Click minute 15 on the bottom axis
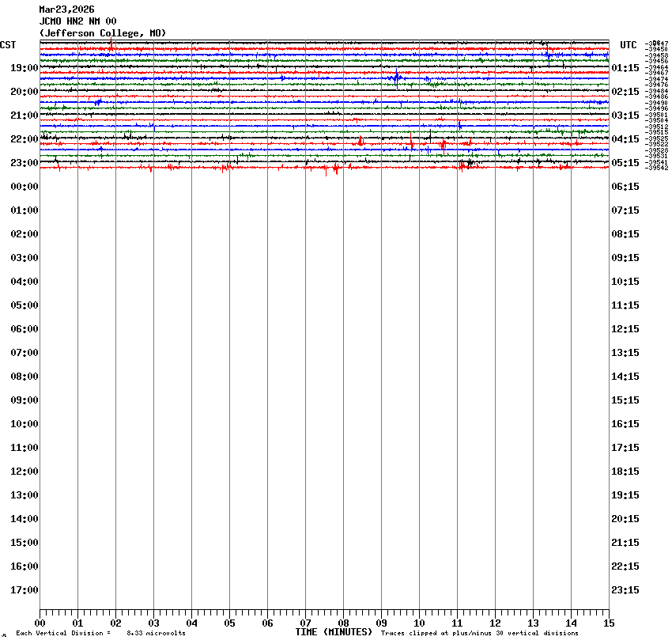672x644 pixels. pos(609,623)
